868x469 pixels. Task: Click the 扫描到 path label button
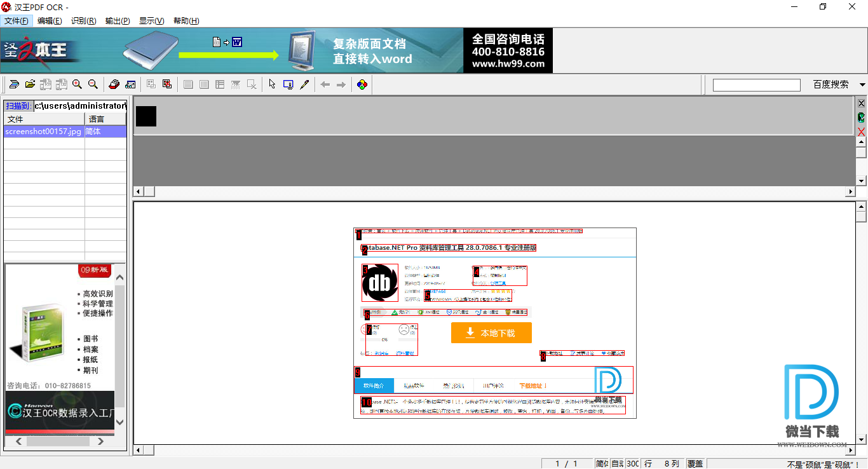(x=18, y=105)
